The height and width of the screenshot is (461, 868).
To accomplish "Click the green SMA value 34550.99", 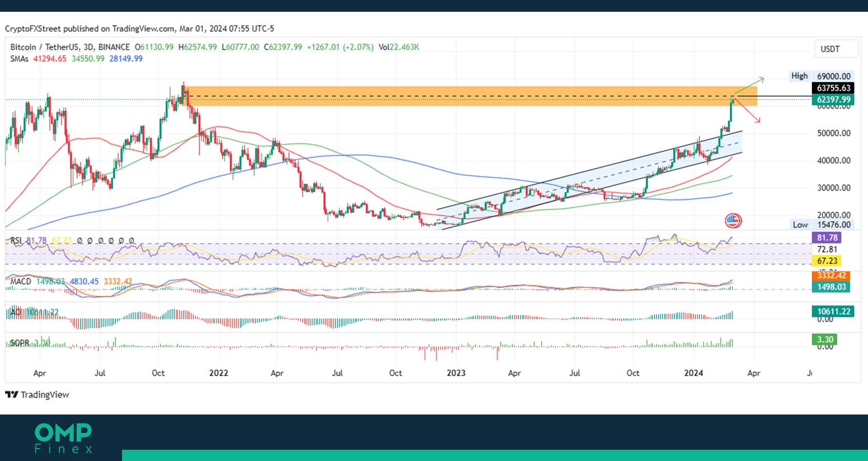I will pos(88,58).
